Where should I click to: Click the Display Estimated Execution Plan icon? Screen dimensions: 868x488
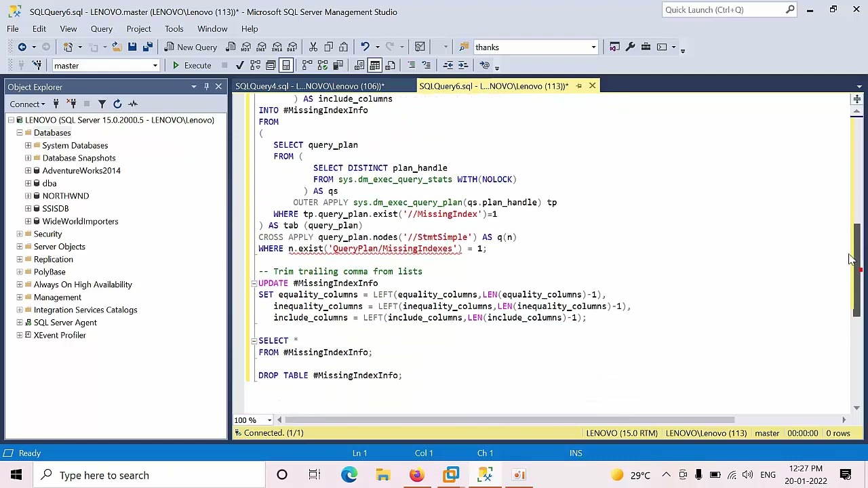coord(255,65)
